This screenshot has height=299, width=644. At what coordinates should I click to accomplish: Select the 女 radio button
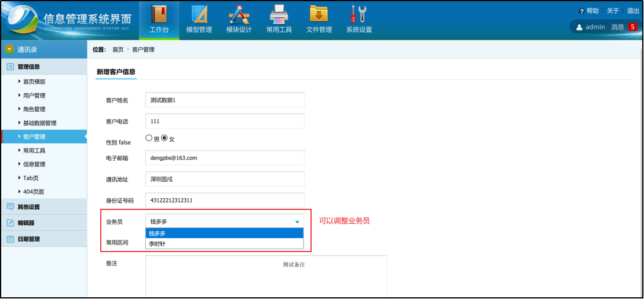point(164,138)
